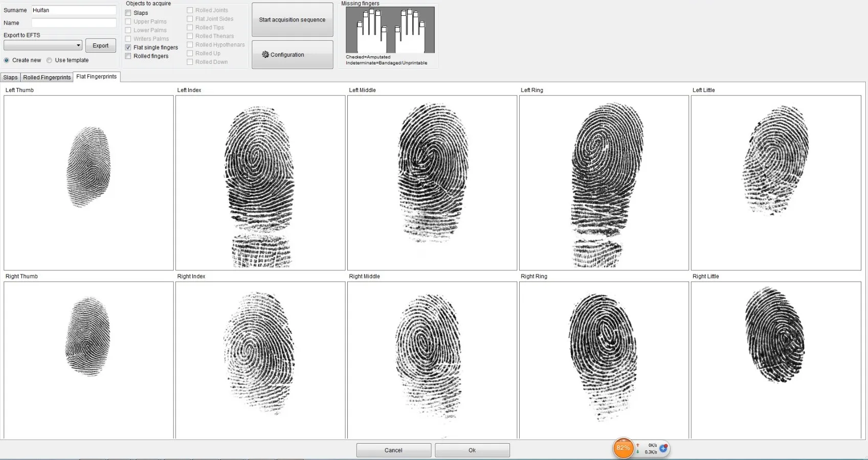
Task: Click inside the empty Name input field
Action: click(74, 22)
